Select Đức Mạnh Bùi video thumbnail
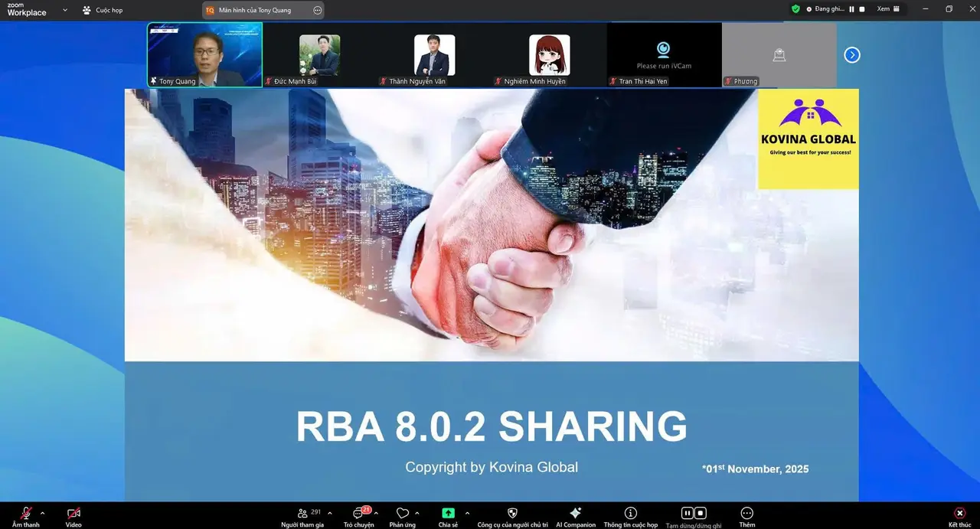 click(319, 54)
